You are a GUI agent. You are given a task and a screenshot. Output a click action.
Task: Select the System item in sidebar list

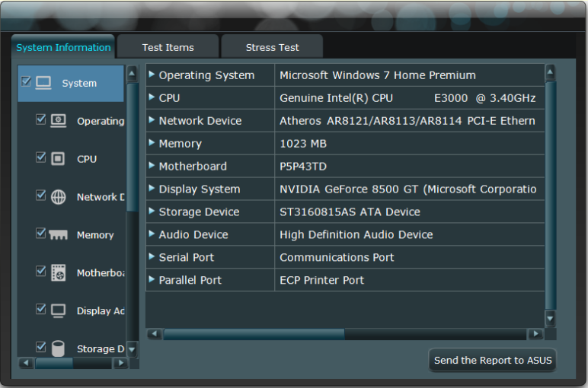tap(71, 83)
